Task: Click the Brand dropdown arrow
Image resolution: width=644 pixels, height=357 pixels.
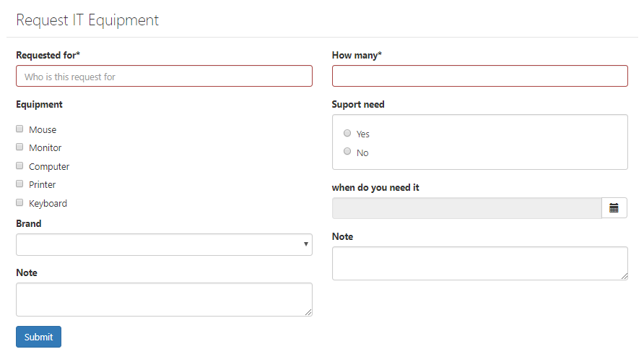Action: (306, 244)
